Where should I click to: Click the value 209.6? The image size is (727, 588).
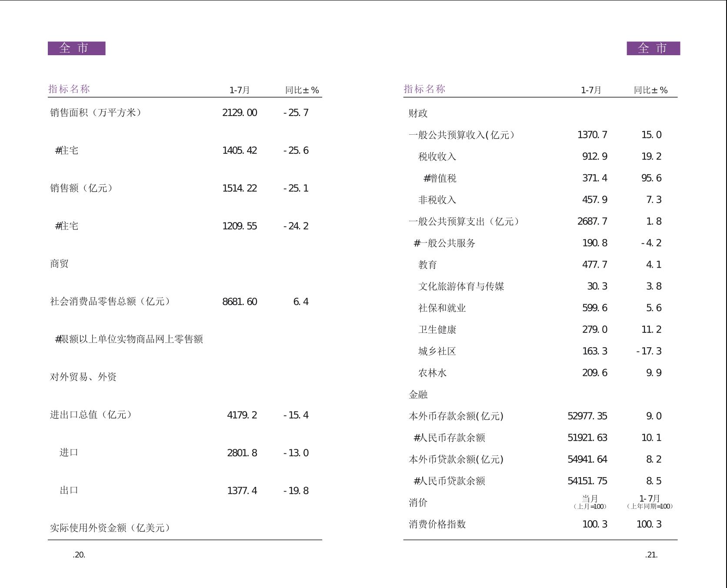click(x=595, y=373)
